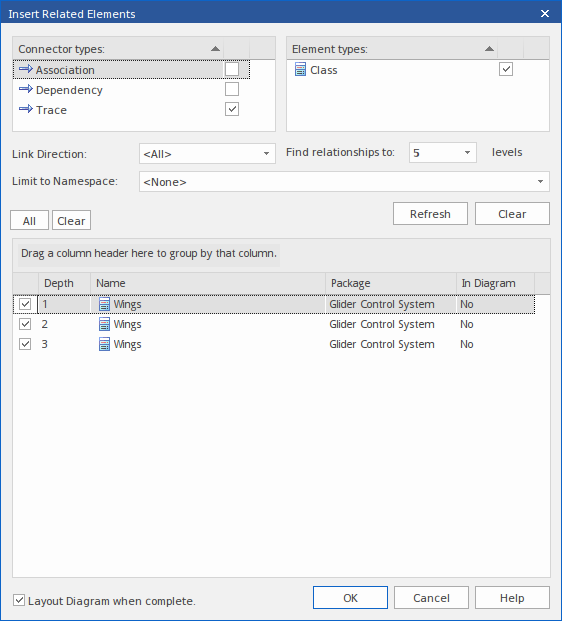Screen dimensions: 562x621
Task: Click the Class element type icon
Action: (300, 69)
